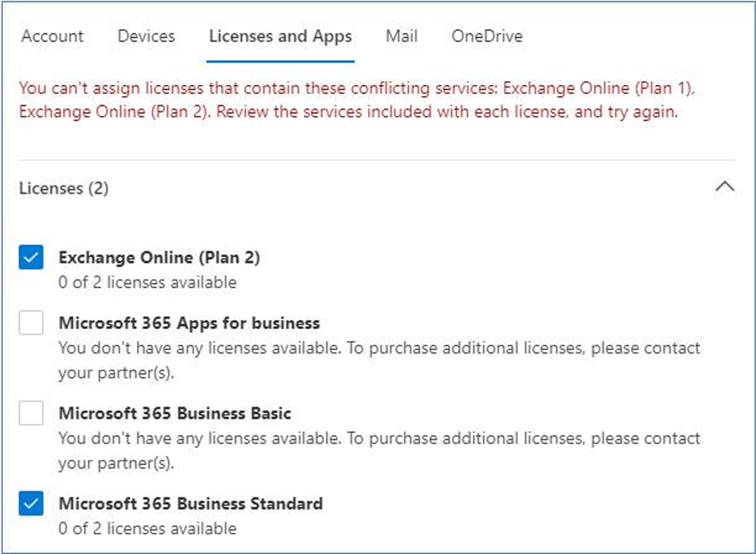The height and width of the screenshot is (554, 756).
Task: Select the Licenses and Apps tab
Action: (280, 36)
